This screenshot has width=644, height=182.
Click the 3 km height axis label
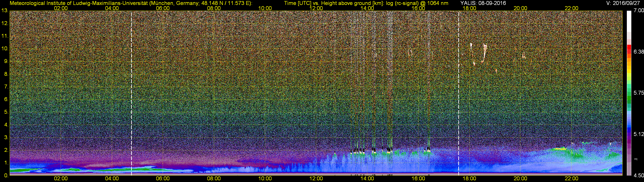click(x=6, y=137)
